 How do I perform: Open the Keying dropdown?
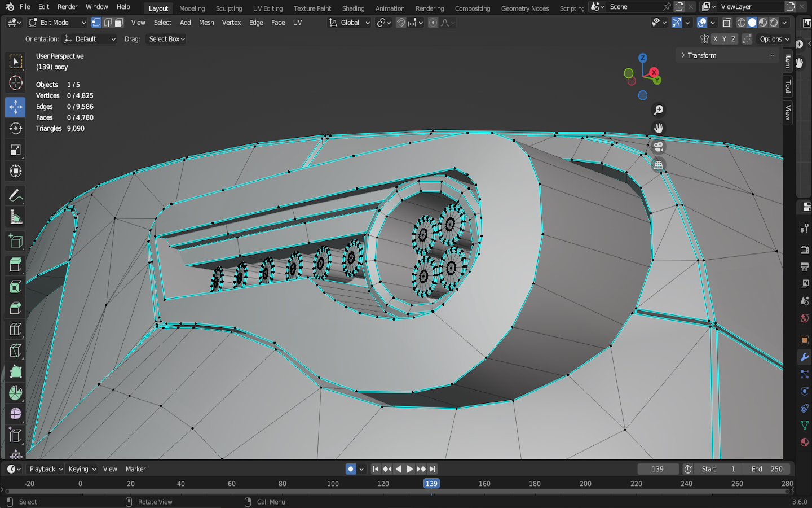[82, 469]
